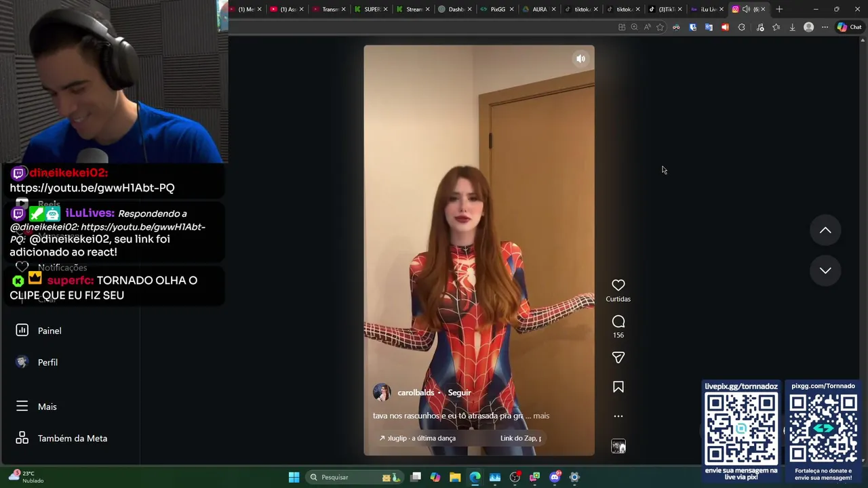
Task: Favorite this page with the star icon
Action: coord(660,27)
